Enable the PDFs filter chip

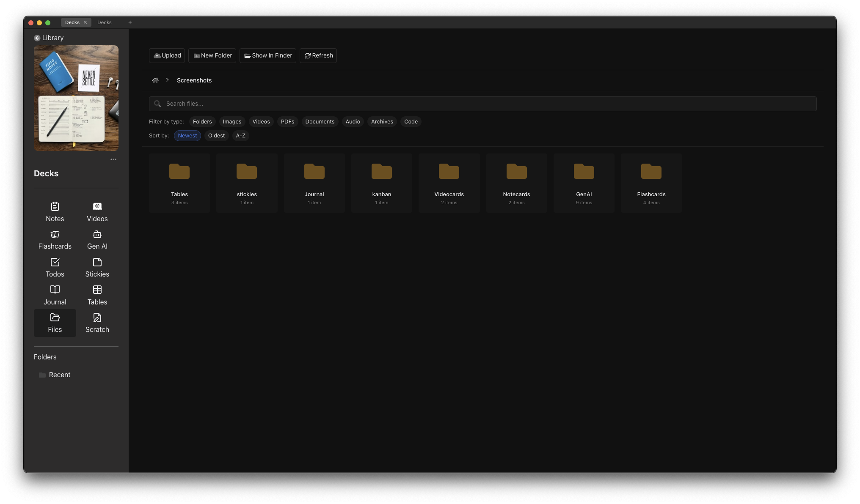(x=287, y=121)
